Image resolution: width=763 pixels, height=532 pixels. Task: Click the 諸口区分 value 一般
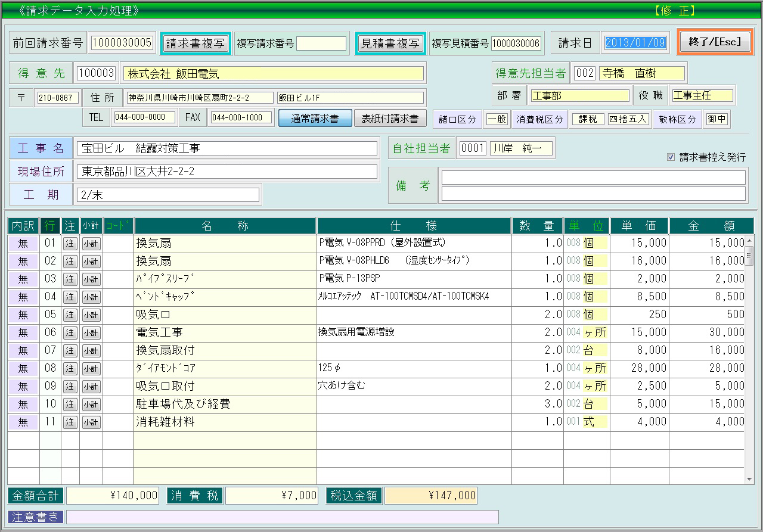pyautogui.click(x=497, y=119)
